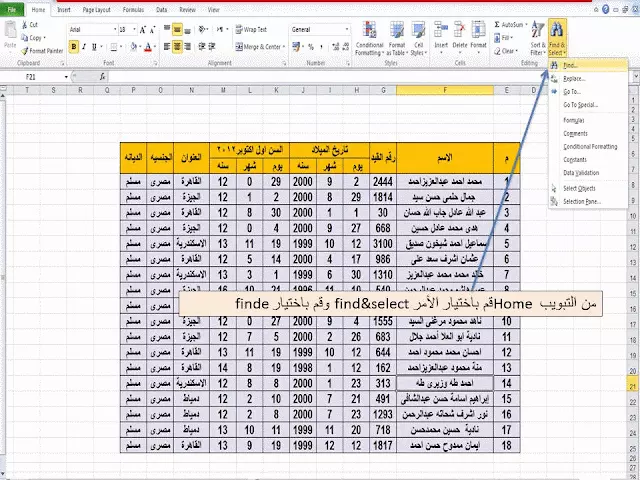Open the File tab

pos(12,9)
